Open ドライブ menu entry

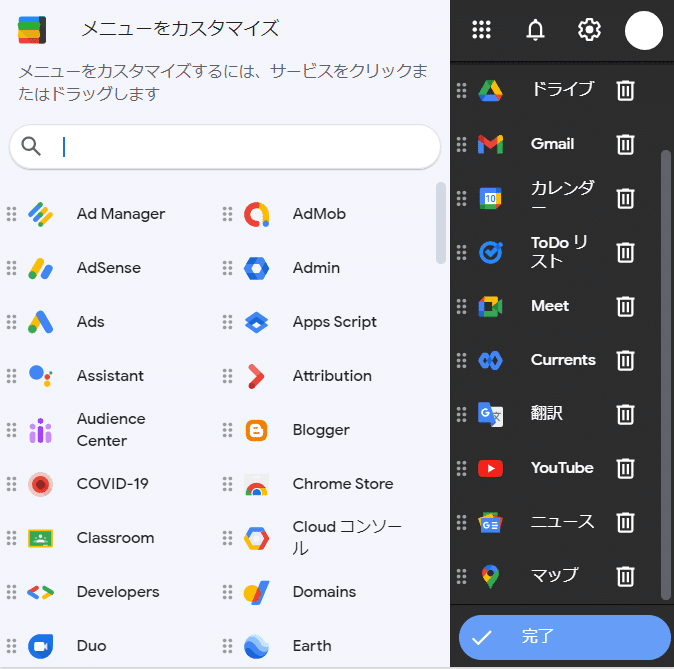click(x=563, y=89)
